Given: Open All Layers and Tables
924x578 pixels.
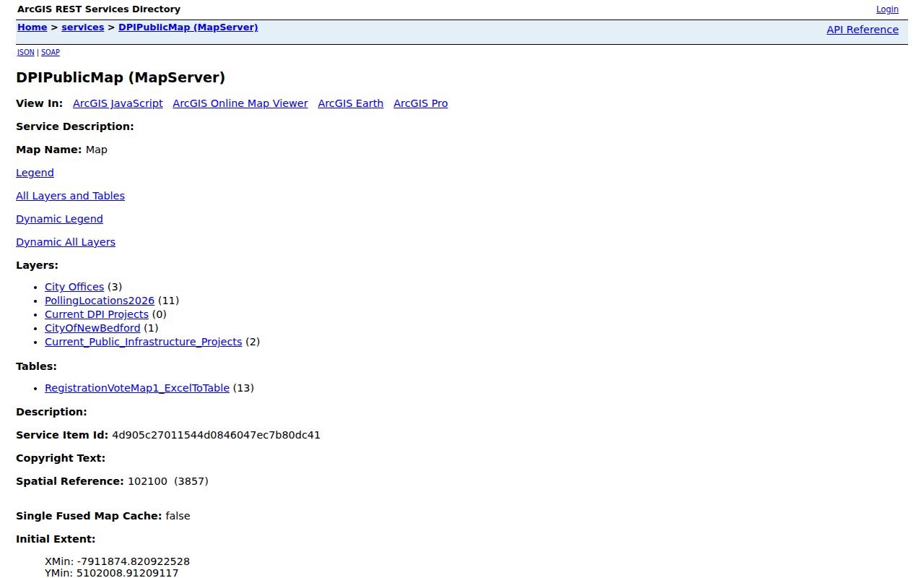Looking at the screenshot, I should click(x=70, y=196).
